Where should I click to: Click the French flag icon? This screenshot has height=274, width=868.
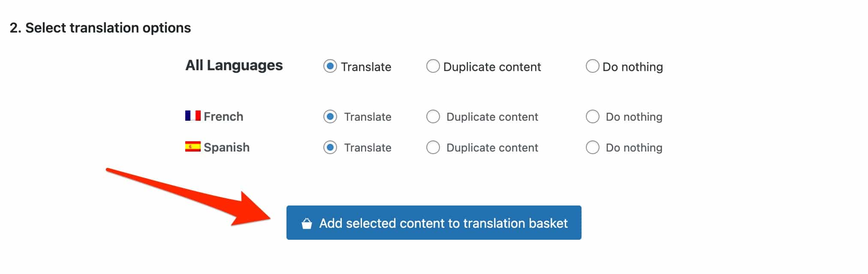pyautogui.click(x=193, y=116)
